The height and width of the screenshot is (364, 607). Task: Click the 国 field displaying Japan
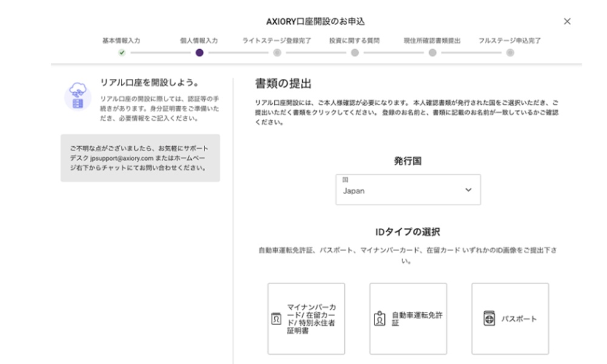coord(395,190)
